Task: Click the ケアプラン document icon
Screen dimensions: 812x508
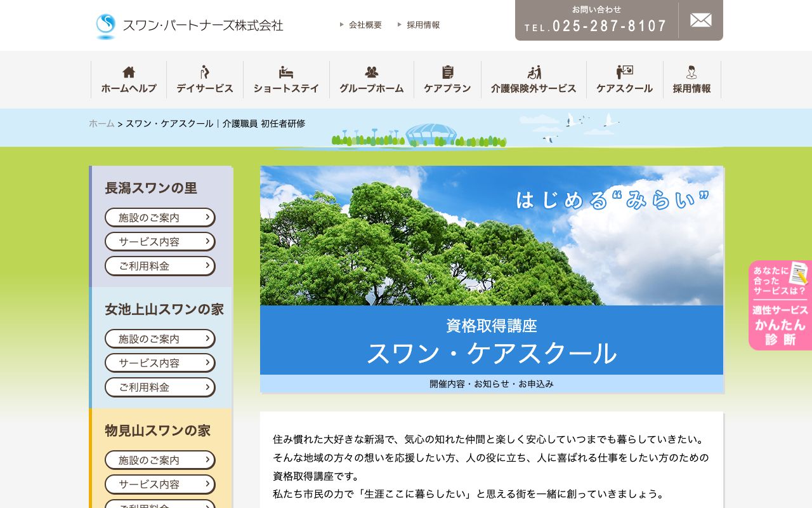Action: pos(447,71)
